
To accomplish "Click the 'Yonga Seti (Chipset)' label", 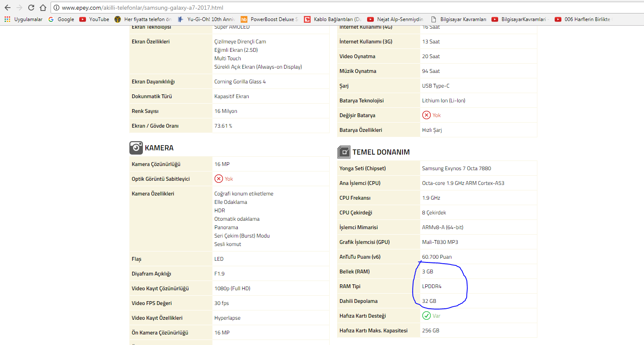I will point(362,168).
